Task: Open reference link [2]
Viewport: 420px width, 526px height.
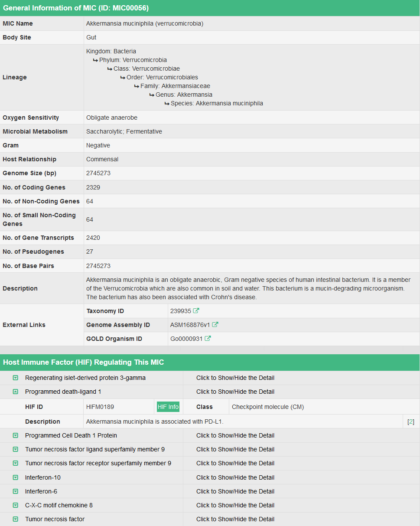Action: click(411, 421)
